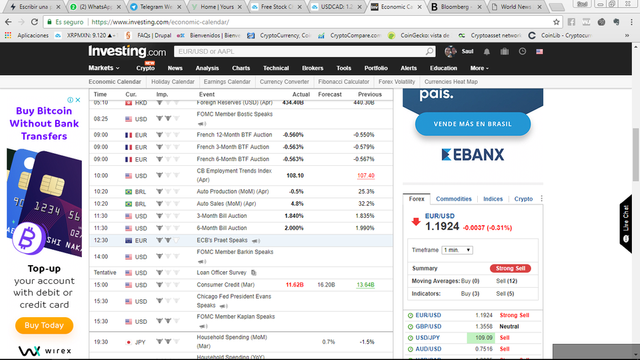Go back with browser back arrow
The image size is (640, 360).
[x=8, y=22]
